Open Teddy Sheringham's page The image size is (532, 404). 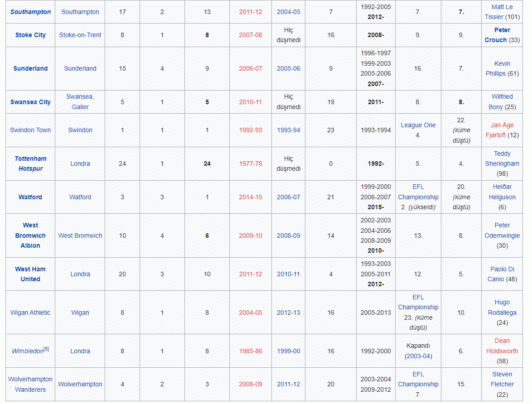coord(502,159)
